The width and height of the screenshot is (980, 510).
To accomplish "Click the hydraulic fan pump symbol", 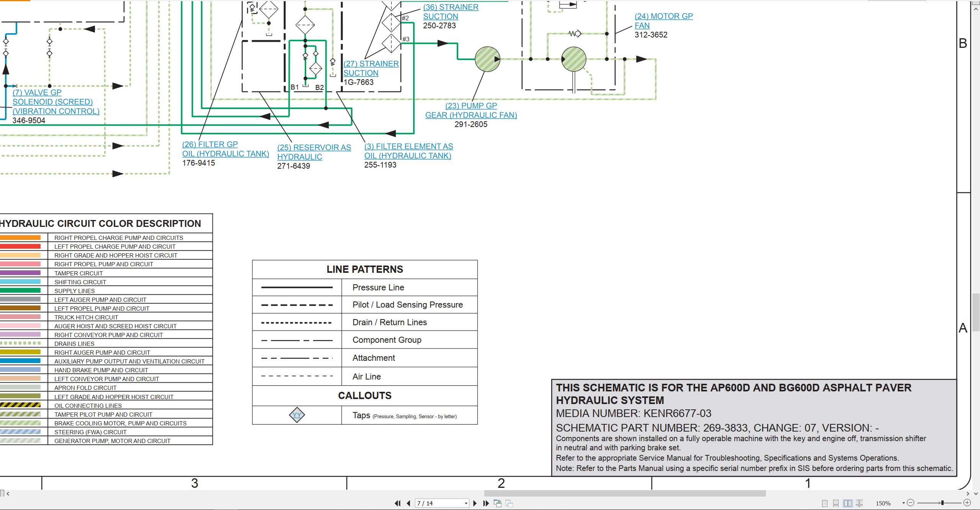I will pyautogui.click(x=487, y=59).
